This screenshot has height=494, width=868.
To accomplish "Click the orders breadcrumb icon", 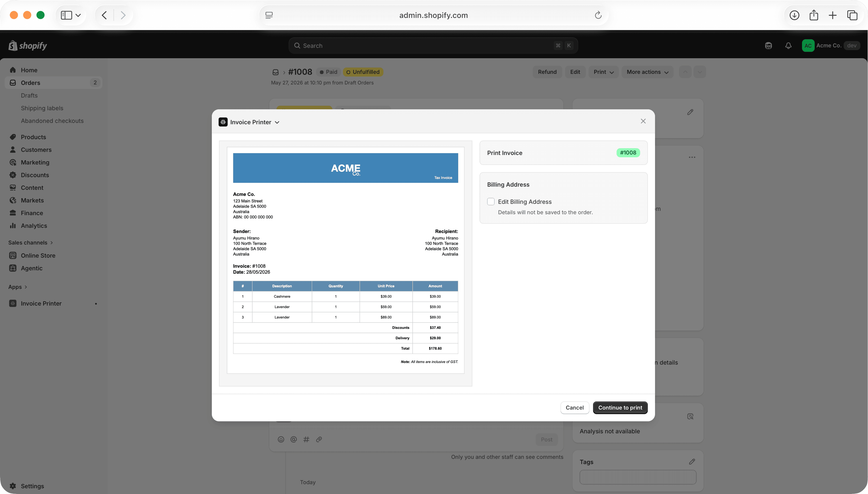I will (x=276, y=72).
